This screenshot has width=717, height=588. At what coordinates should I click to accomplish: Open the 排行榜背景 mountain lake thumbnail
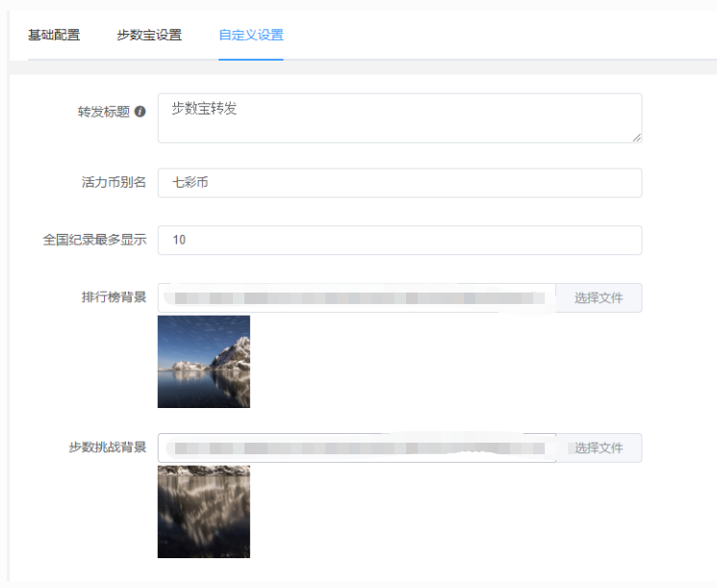pos(204,361)
